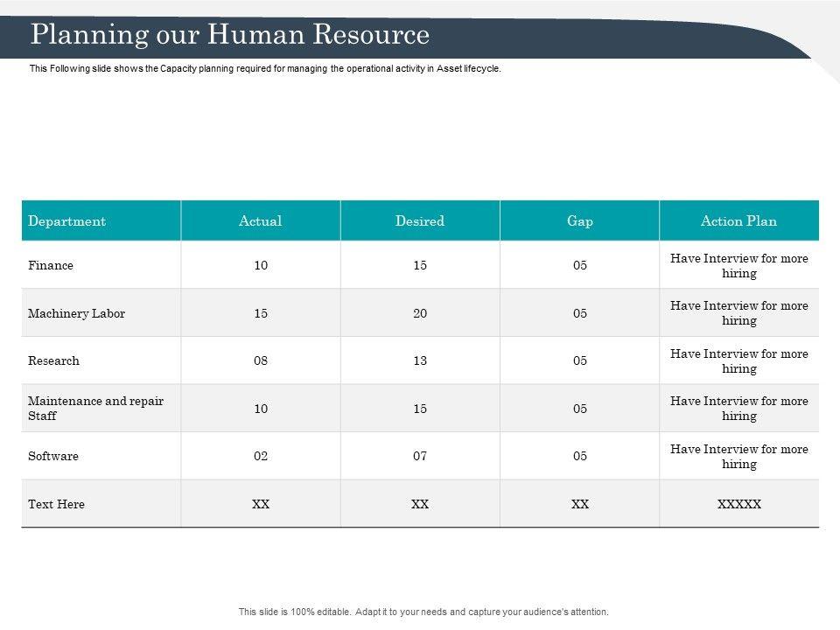Viewport: 840px width, 630px height.
Task: Click the Actual value 08 for Research
Action: pyautogui.click(x=260, y=360)
